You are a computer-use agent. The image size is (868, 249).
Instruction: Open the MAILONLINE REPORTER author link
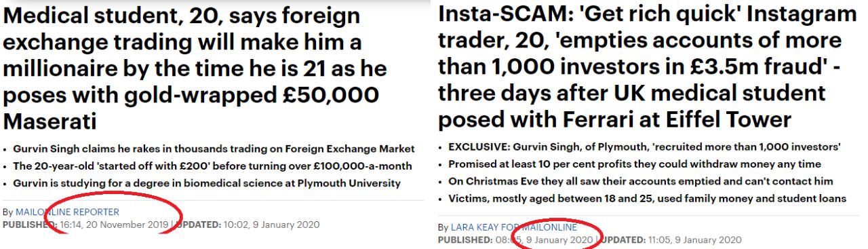coord(67,212)
